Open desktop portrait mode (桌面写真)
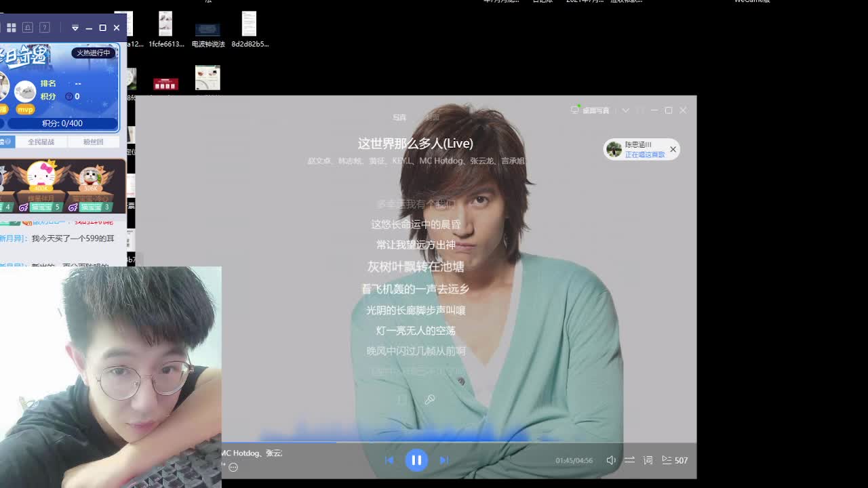868x488 pixels. (591, 110)
